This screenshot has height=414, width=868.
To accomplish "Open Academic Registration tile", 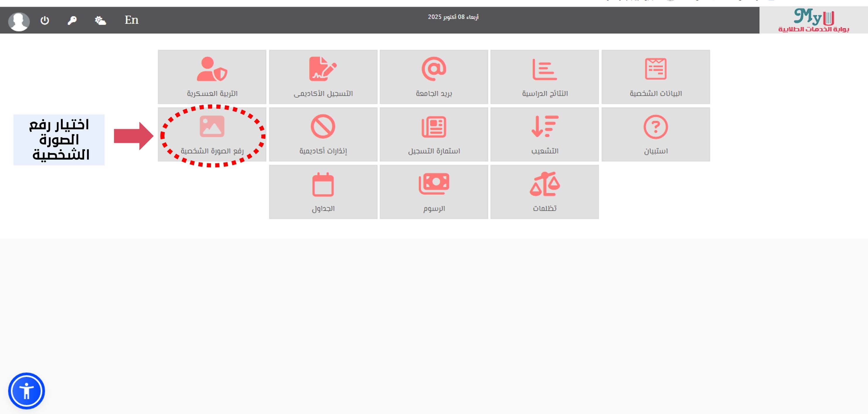I will [x=323, y=77].
